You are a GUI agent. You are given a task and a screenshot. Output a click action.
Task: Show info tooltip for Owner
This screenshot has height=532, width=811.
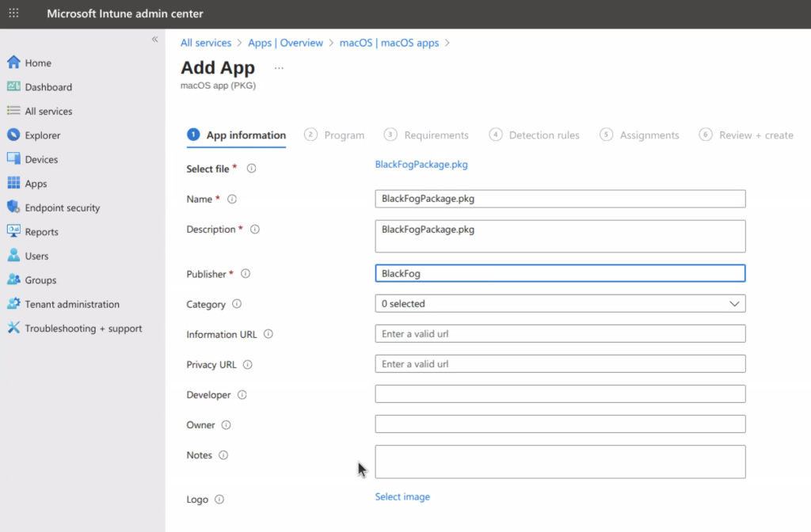coord(226,425)
